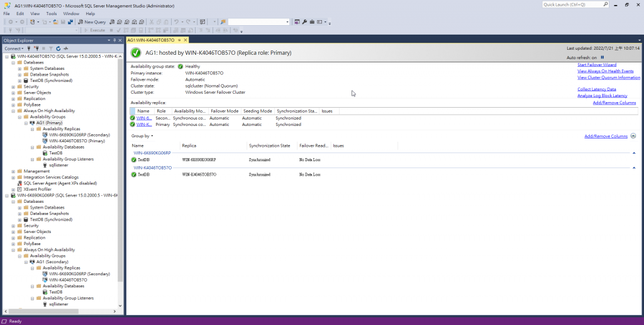644x325 pixels.
Task: Expand the Management node in Object Explorer
Action: coord(13,171)
